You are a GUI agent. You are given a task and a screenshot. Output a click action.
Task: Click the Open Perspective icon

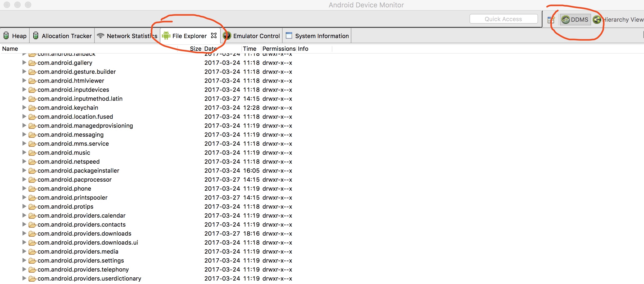coord(551,20)
